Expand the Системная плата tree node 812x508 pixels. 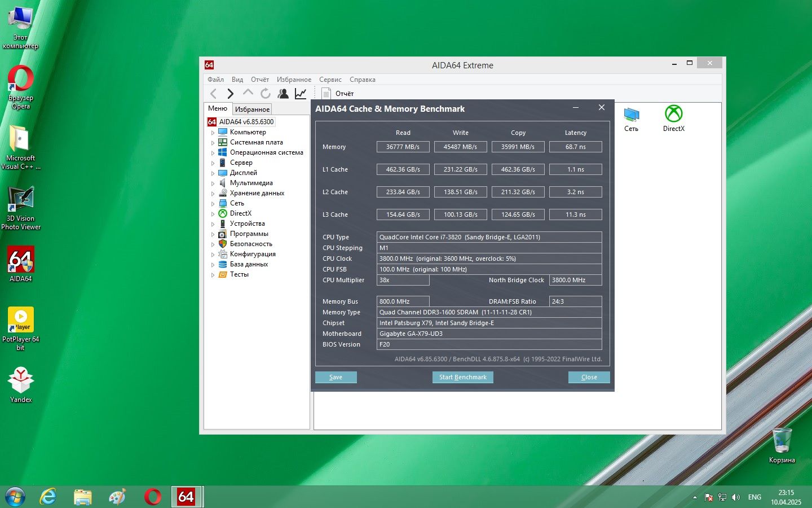(213, 143)
